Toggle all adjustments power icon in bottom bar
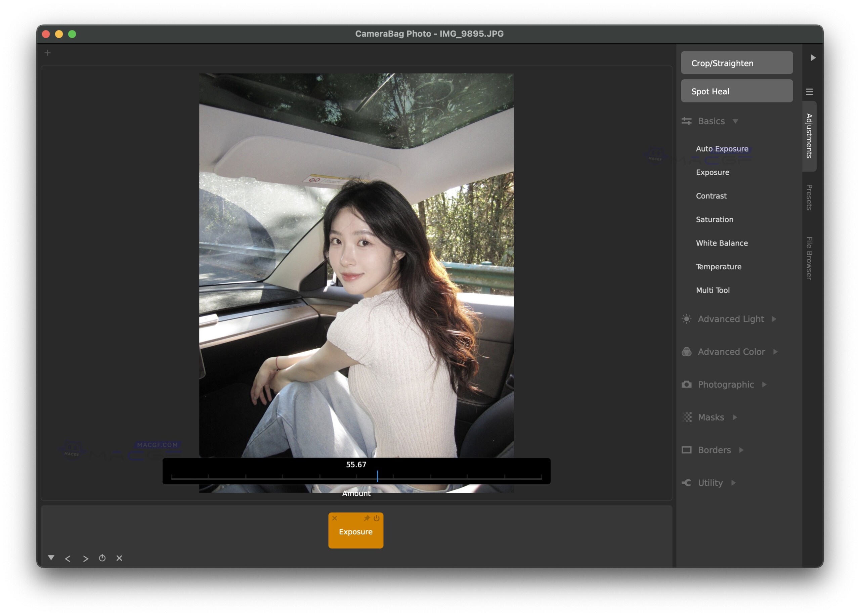This screenshot has width=860, height=616. coord(102,558)
